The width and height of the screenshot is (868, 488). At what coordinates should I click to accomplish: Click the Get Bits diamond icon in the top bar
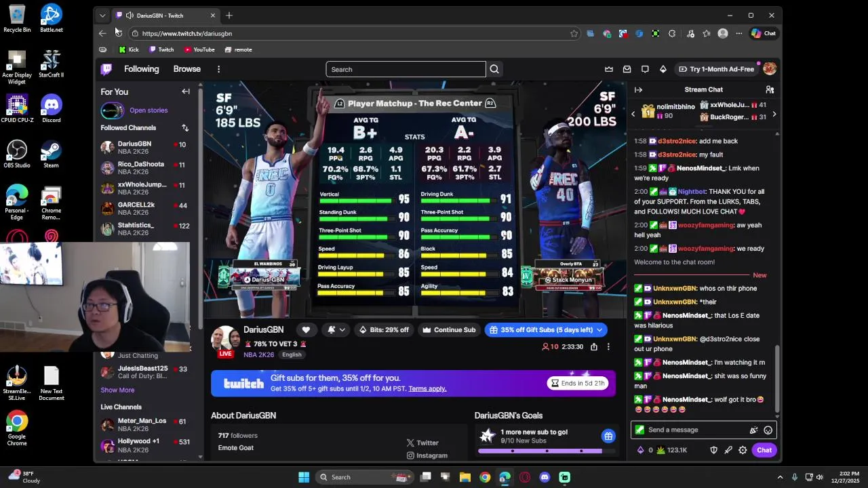663,69
